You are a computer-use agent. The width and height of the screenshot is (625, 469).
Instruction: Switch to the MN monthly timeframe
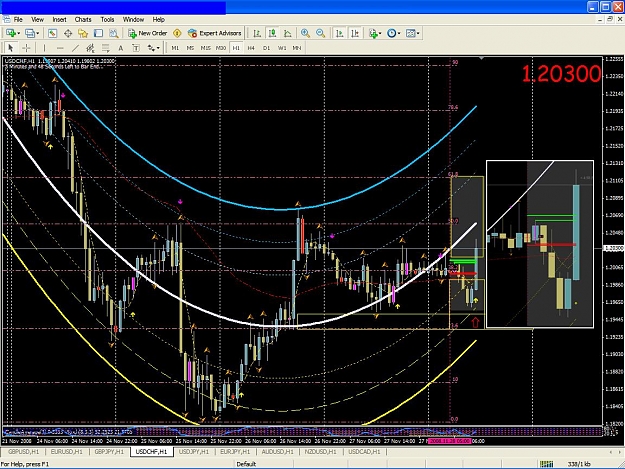pyautogui.click(x=297, y=48)
